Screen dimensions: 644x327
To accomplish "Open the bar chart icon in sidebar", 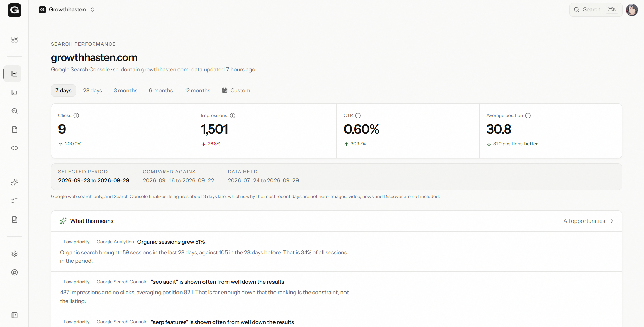I will point(15,92).
